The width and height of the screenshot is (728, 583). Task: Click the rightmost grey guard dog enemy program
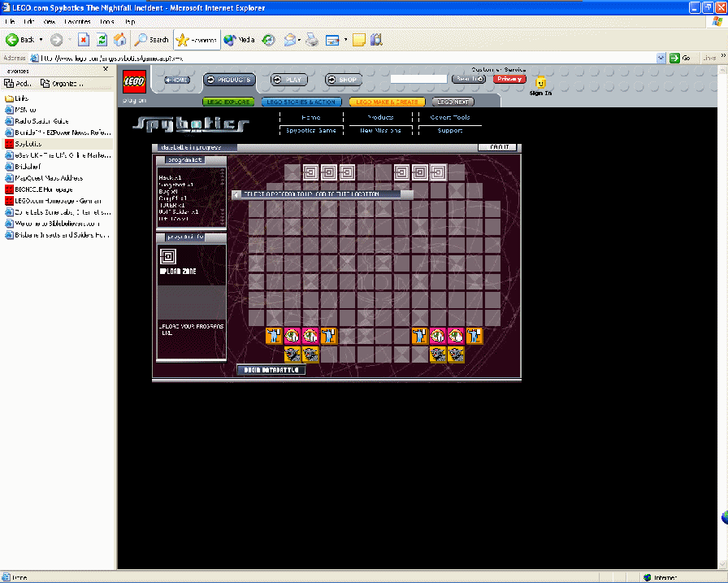point(456,355)
